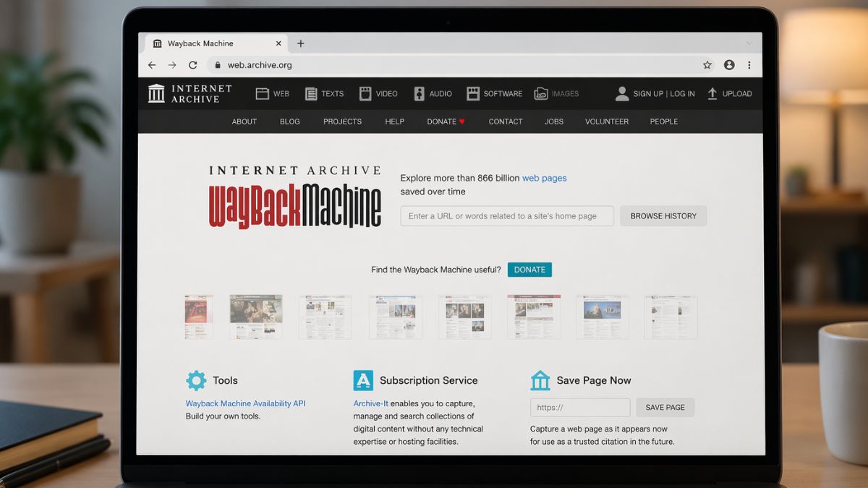Expand the tab search chevron in browser
Viewport: 868px width, 488px height.
click(749, 43)
